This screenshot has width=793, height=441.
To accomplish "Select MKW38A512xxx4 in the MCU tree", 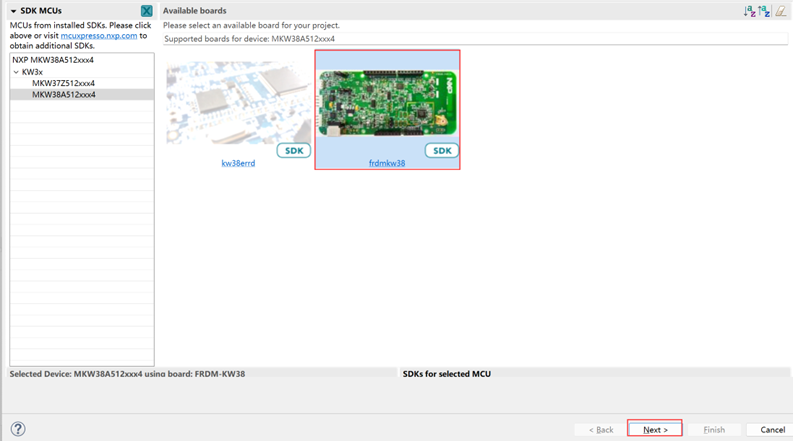I will 64,95.
